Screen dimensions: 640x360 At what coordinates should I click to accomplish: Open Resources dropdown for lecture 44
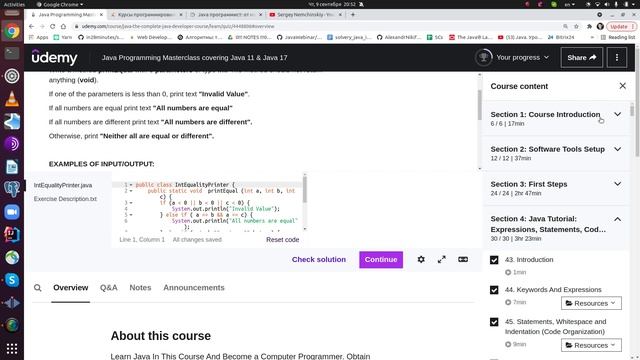point(591,303)
